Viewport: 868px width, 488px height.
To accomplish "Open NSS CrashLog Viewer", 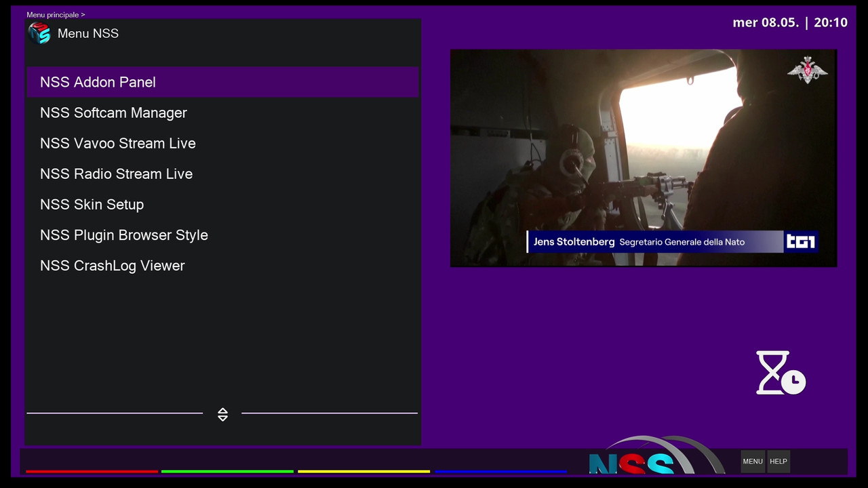I will 222,265.
